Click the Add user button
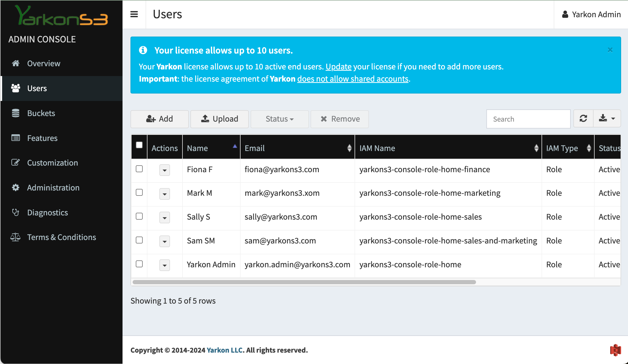This screenshot has width=628, height=364. 159,119
